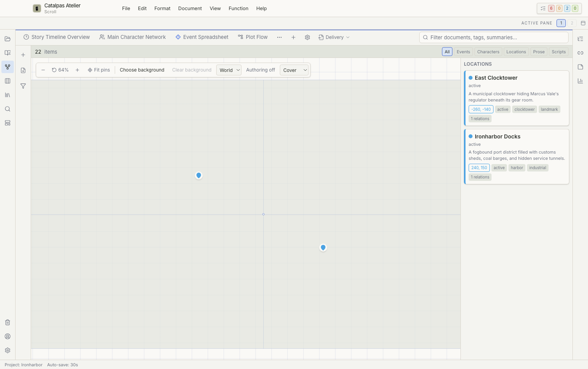Screen dimensions: 588x369
Task: Open the search magnifier in left sidebar
Action: coord(7,109)
